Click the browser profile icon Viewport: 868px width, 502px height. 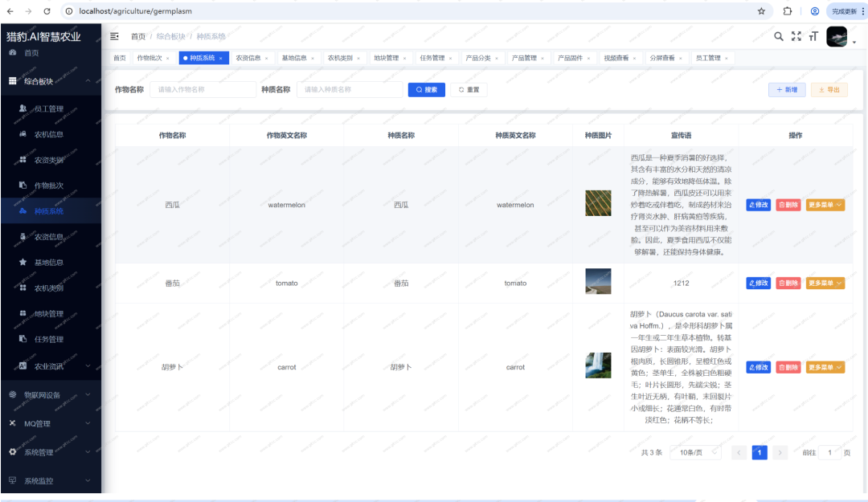coord(814,11)
